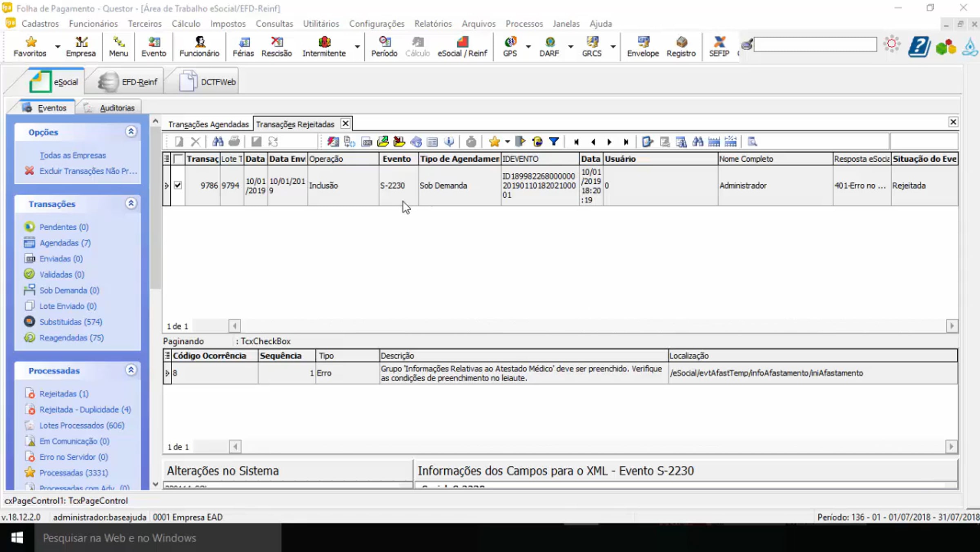Open the GPS dropdown arrow
The image size is (980, 552).
tap(528, 47)
